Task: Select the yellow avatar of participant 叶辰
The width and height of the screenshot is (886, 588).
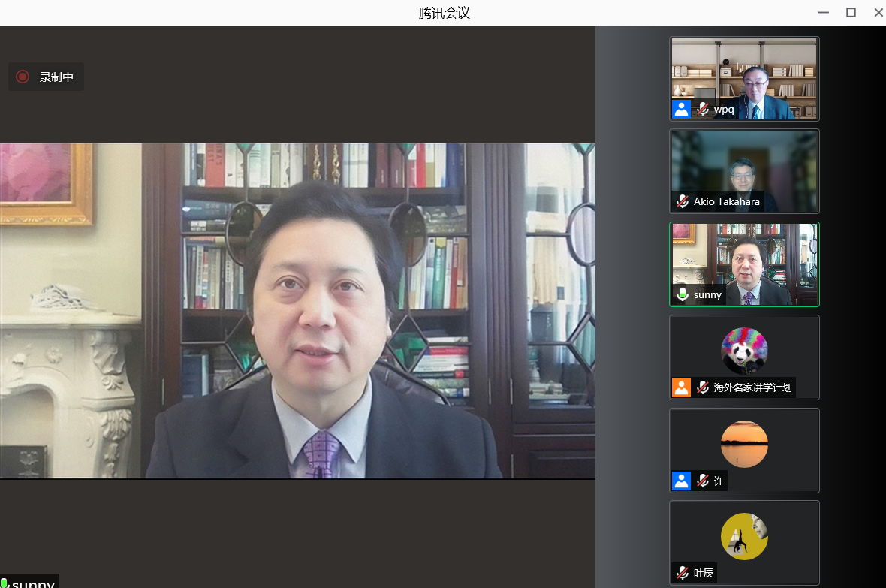Action: 744,536
